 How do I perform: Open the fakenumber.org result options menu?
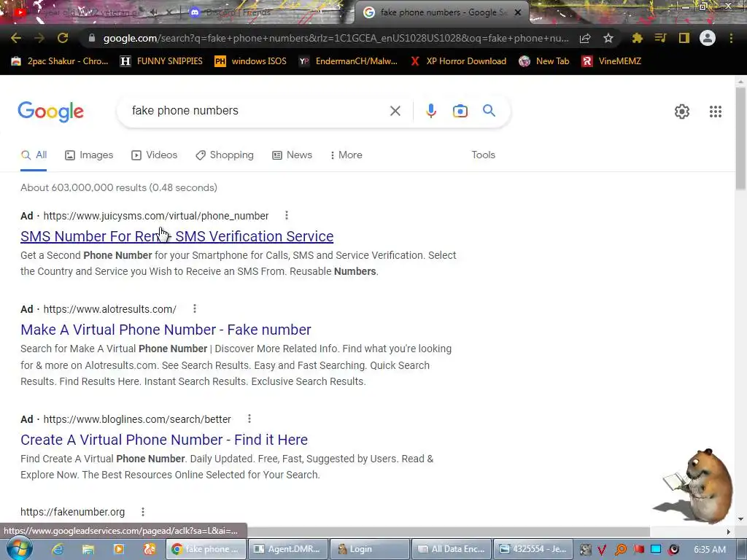[142, 511]
